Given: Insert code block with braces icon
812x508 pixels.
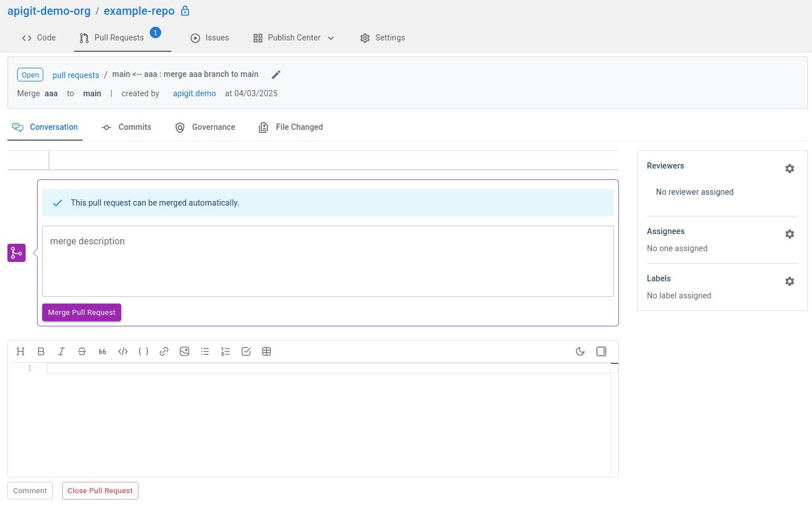Looking at the screenshot, I should [143, 351].
